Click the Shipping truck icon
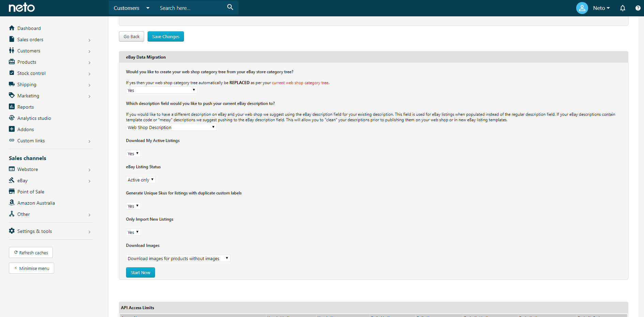The width and height of the screenshot is (644, 317). [x=12, y=84]
